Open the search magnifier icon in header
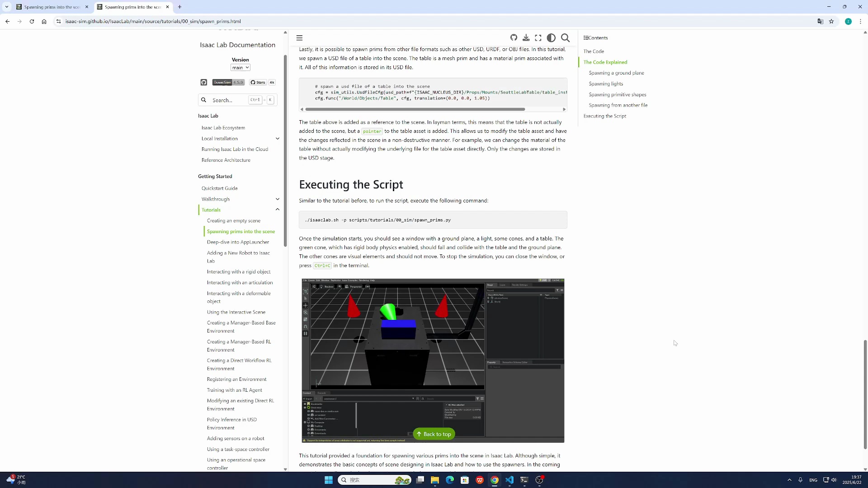The image size is (868, 488). tap(565, 38)
